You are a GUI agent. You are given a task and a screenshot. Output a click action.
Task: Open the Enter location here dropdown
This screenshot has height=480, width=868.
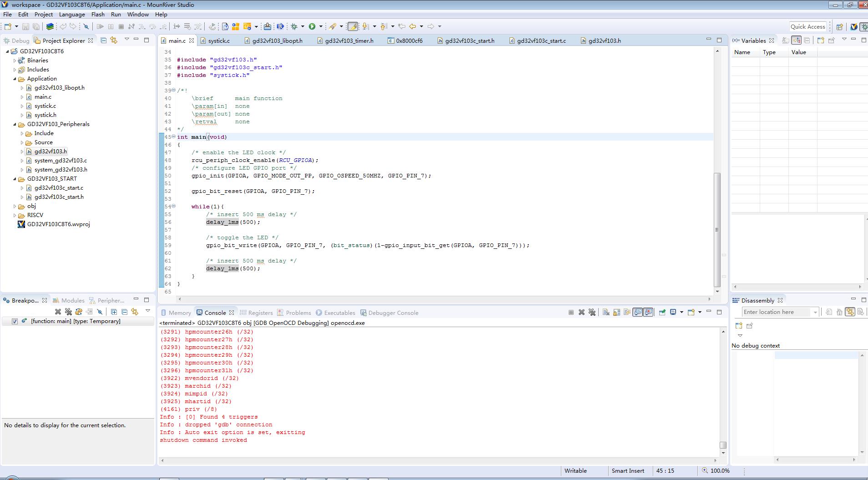[x=815, y=312]
